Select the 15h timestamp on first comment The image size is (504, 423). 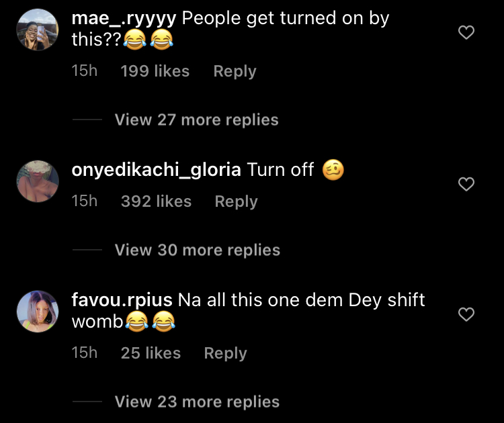(84, 71)
